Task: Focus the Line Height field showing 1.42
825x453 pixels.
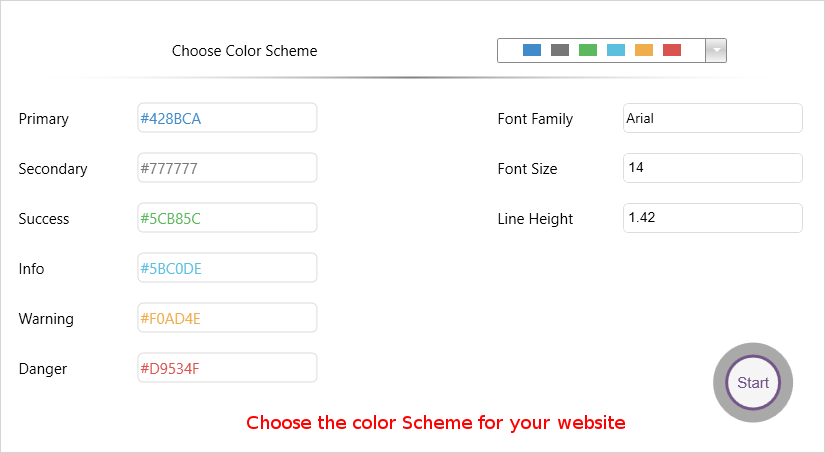Action: [x=712, y=218]
